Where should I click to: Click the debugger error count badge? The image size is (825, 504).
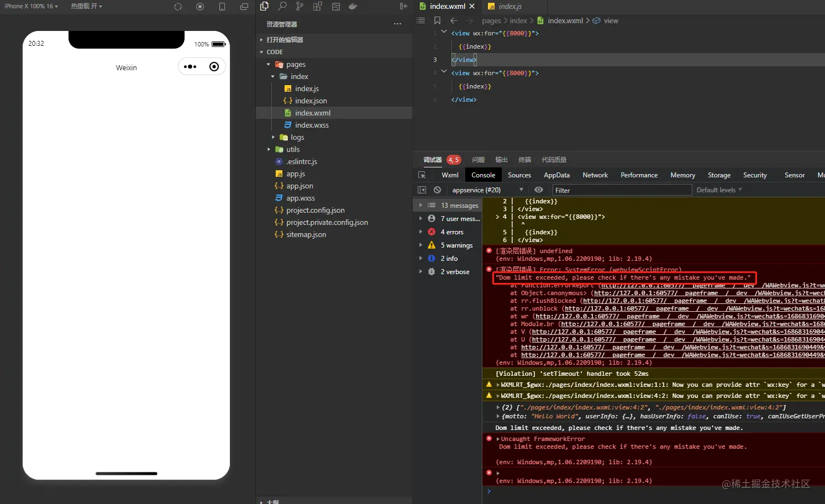tap(454, 160)
